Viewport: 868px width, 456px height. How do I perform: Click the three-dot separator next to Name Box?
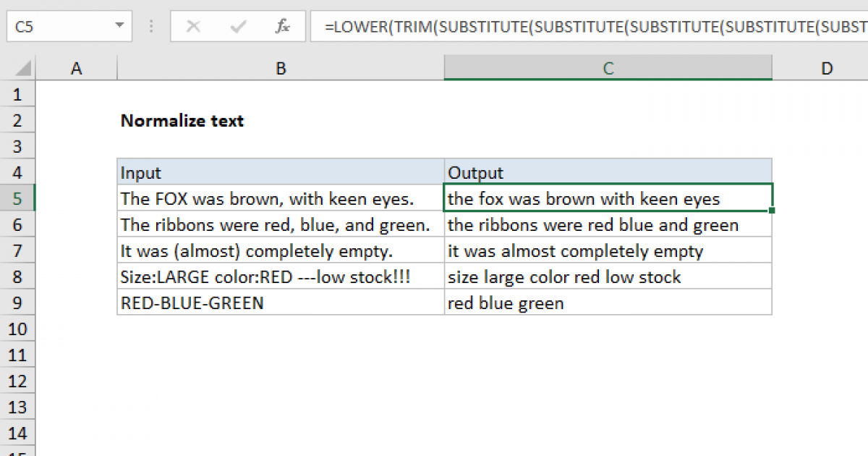(x=150, y=26)
